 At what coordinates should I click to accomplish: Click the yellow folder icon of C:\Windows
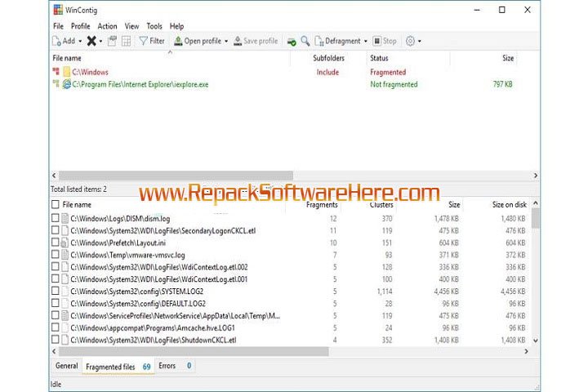point(67,72)
